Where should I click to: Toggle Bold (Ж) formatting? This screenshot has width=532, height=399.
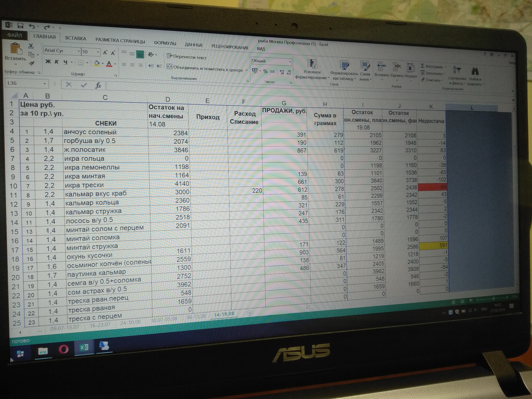[48, 62]
